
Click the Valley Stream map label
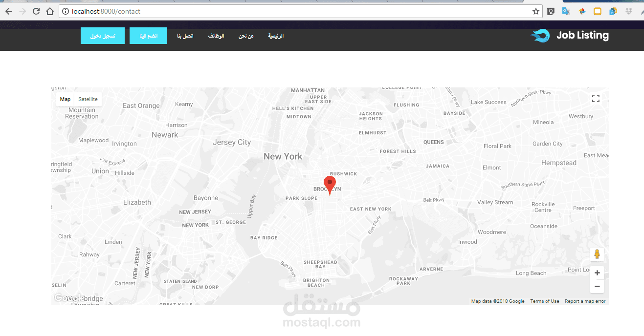(x=495, y=202)
